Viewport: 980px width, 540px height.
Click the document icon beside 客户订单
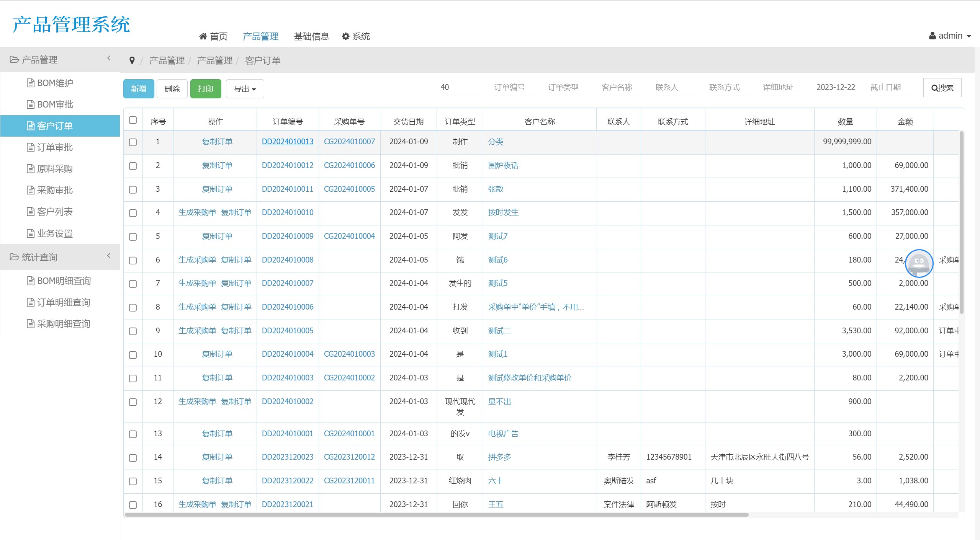coord(31,126)
